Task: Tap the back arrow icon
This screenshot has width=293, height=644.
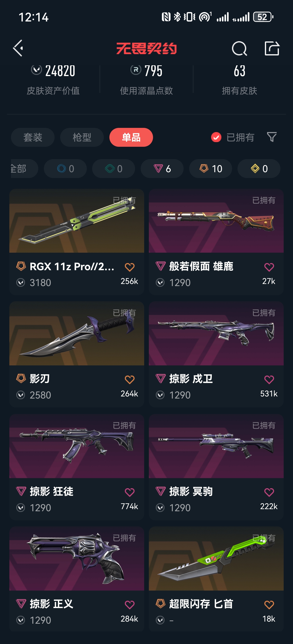Action: (18, 48)
